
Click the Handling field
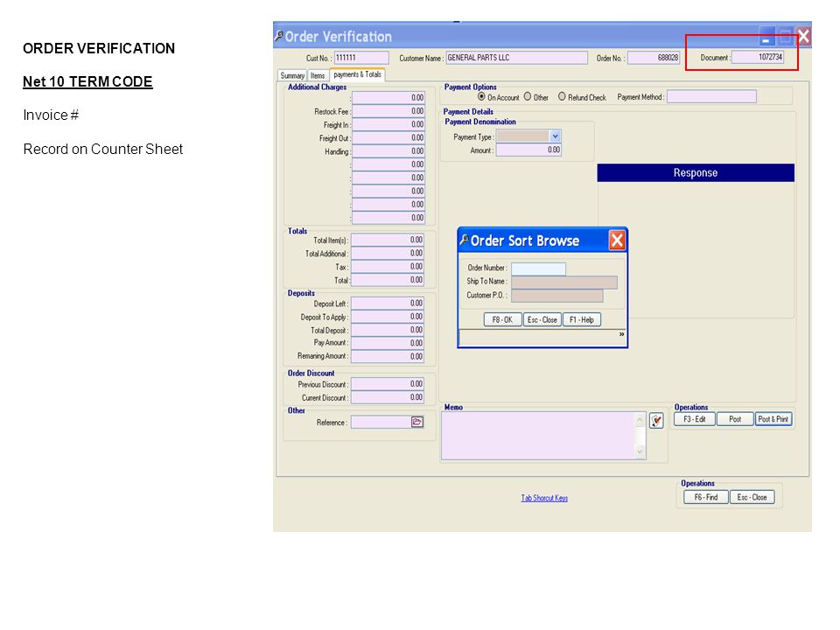click(x=388, y=151)
